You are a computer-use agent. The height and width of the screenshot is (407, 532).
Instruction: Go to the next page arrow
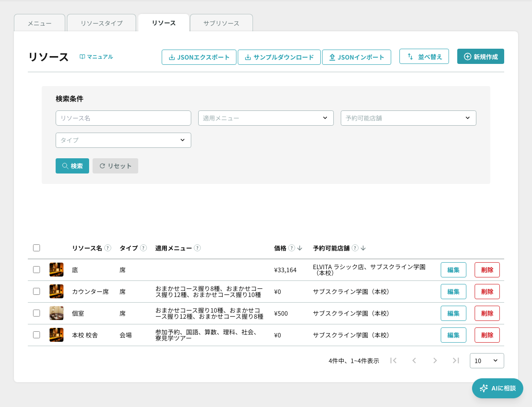[435, 360]
